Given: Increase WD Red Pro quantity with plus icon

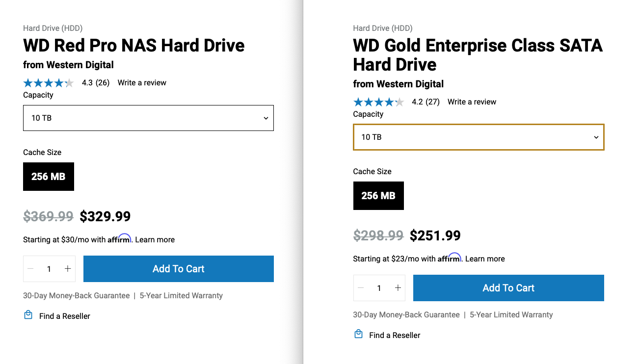Looking at the screenshot, I should pos(68,269).
